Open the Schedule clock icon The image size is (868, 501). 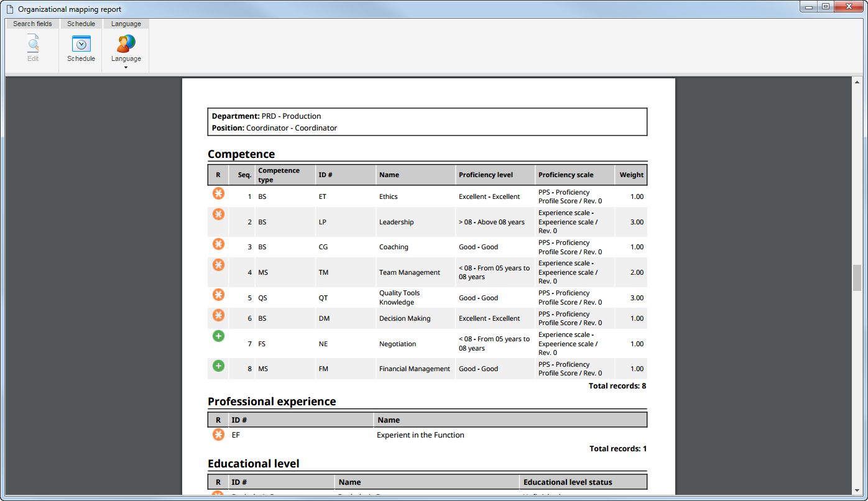pos(81,44)
